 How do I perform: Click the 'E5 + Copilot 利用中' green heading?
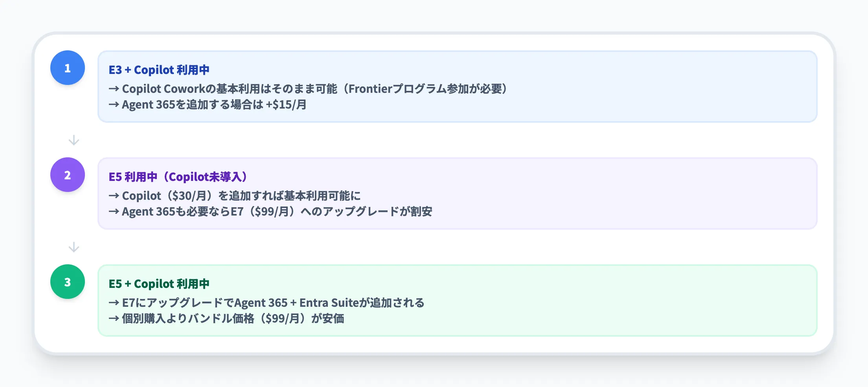(x=159, y=284)
